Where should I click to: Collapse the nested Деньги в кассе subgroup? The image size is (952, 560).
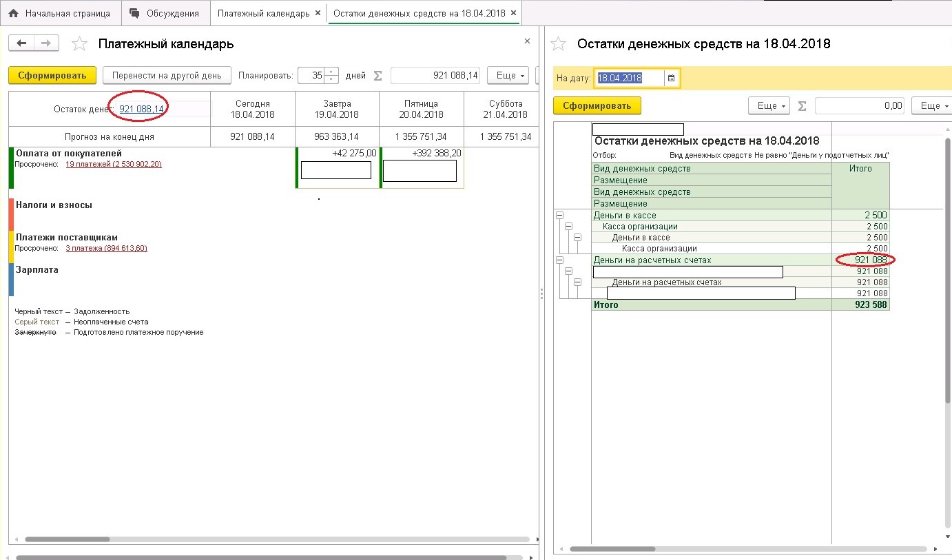coord(577,238)
